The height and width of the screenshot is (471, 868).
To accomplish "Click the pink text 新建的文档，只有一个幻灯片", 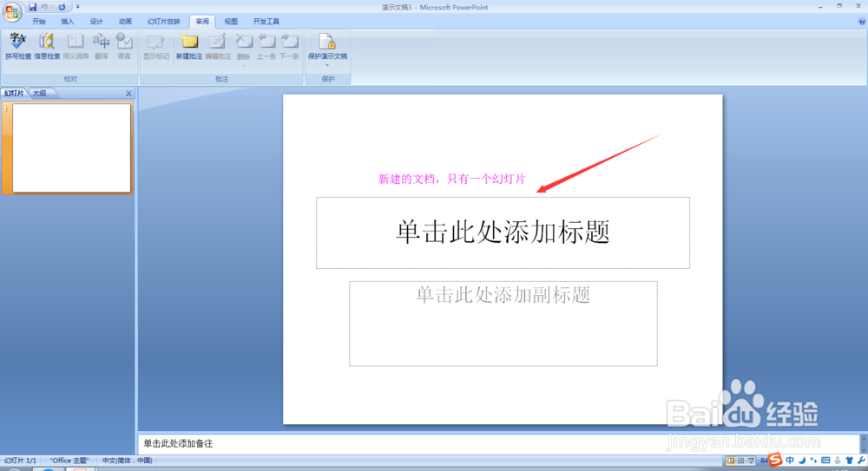I will pyautogui.click(x=451, y=179).
